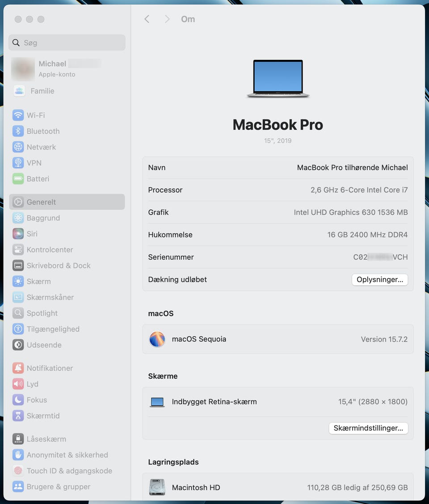Click 110,28 GB ledig storage text
The height and width of the screenshot is (504, 429).
357,487
